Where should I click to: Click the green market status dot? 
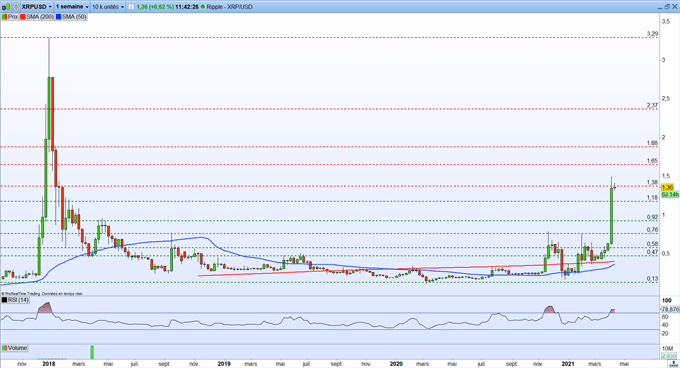(203, 7)
